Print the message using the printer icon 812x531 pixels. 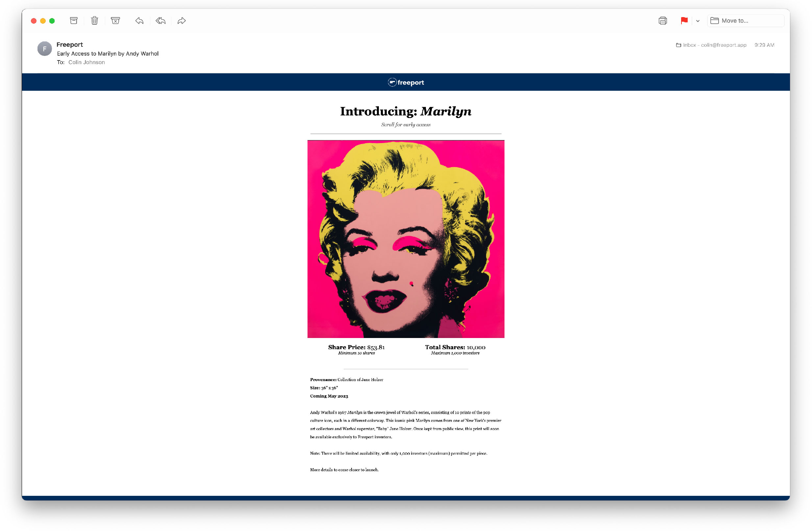click(663, 21)
